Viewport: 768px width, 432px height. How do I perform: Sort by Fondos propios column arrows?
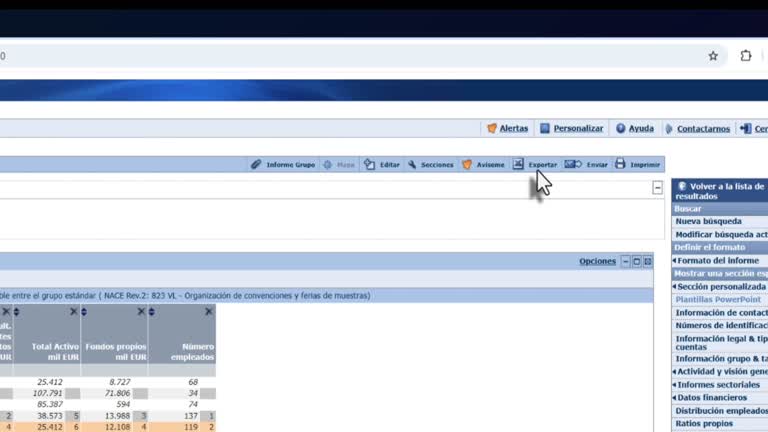(x=84, y=312)
